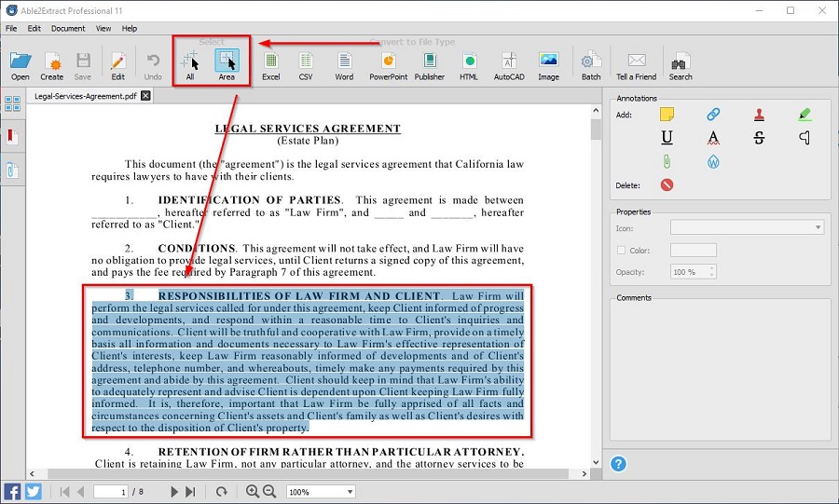839x504 pixels.
Task: Click the horizontal scrollbar left arrow
Action: [x=32, y=473]
